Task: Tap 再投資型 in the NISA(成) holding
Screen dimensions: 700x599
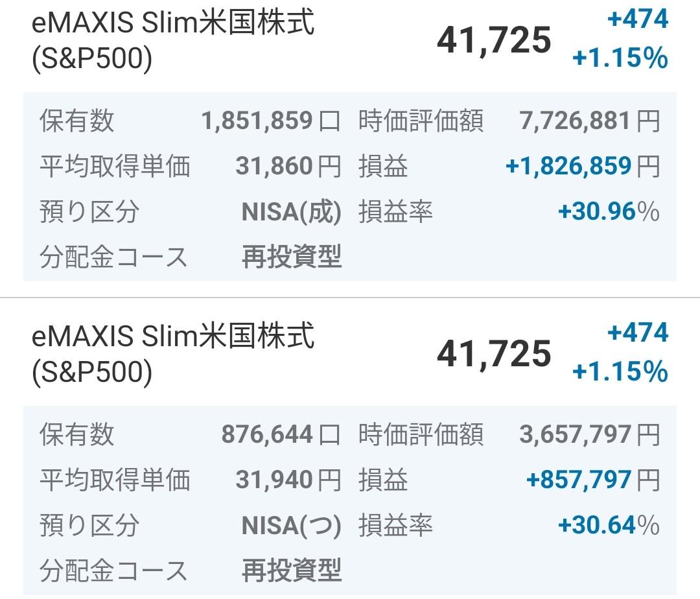Action: click(x=292, y=258)
